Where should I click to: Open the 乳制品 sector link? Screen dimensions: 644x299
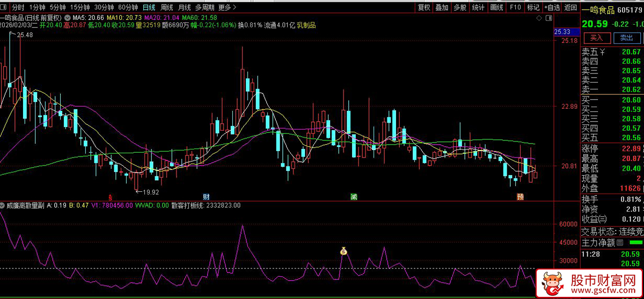[x=306, y=25]
